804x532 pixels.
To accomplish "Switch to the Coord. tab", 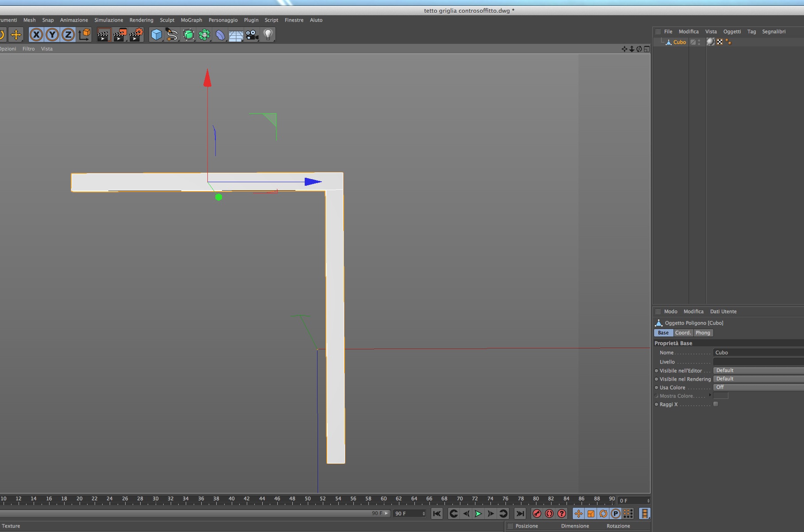I will [x=683, y=333].
